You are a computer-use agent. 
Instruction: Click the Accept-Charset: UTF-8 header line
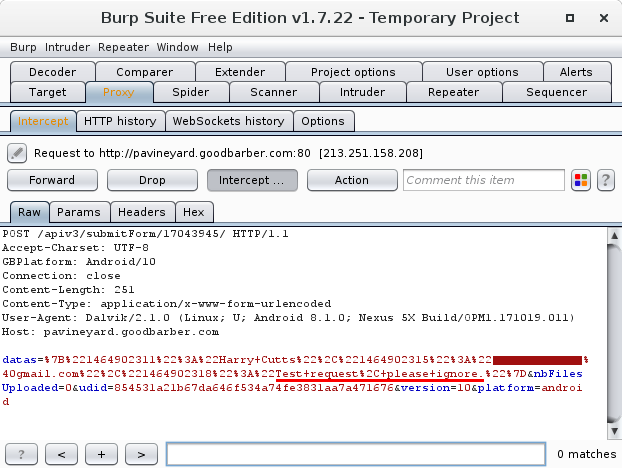tap(75, 248)
